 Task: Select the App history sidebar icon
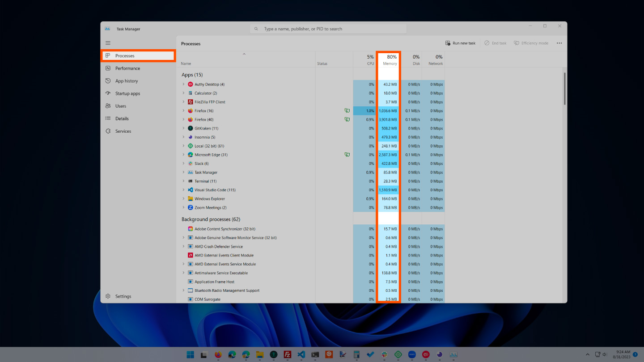[108, 80]
